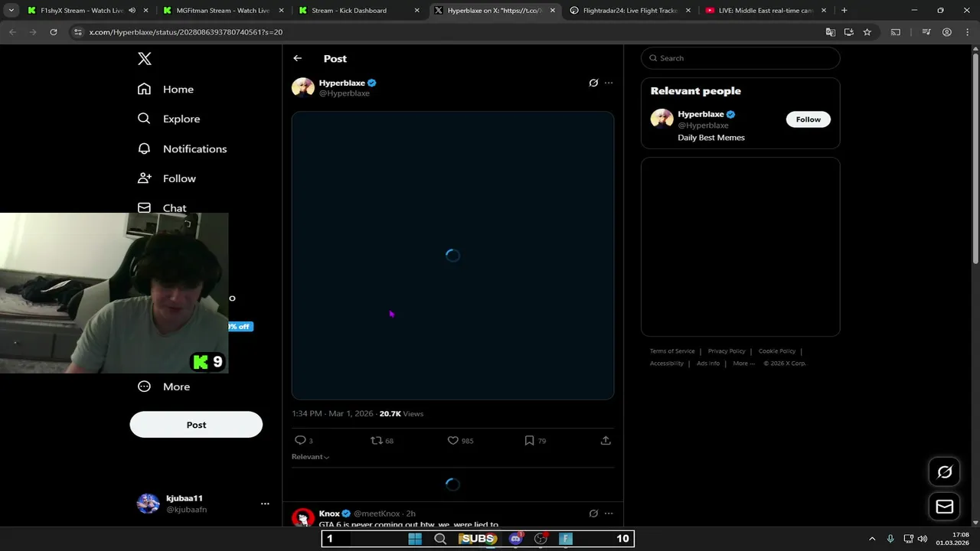
Task: Go back with the Post arrow
Action: point(297,58)
